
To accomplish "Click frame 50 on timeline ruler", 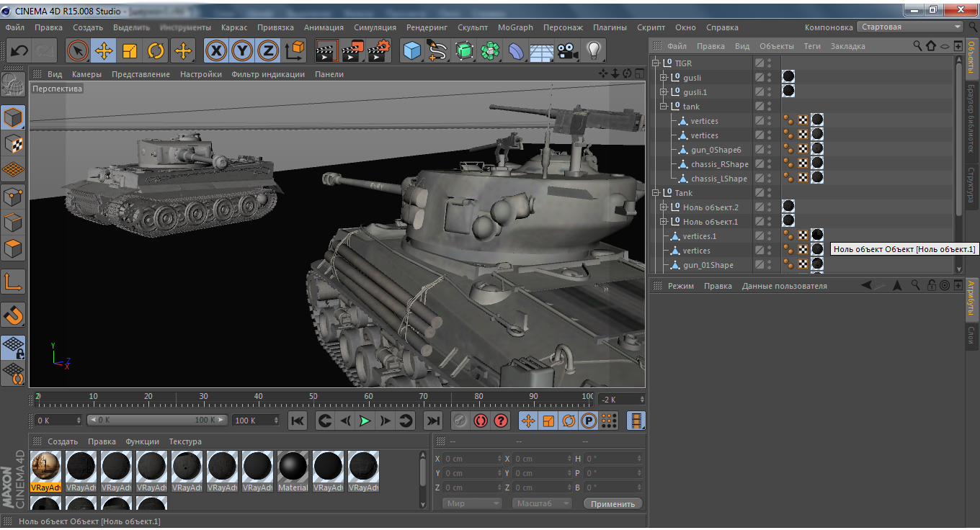I will (313, 396).
